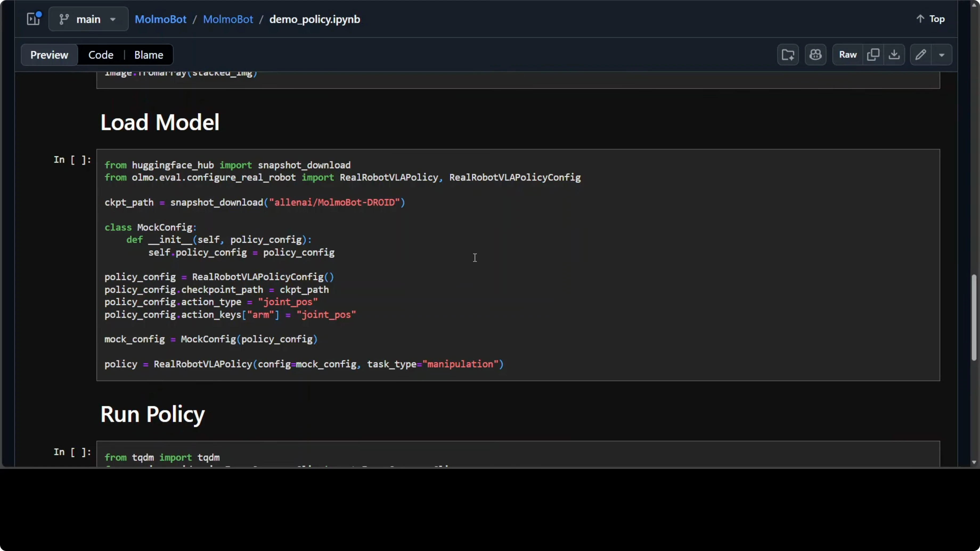This screenshot has width=980, height=551.
Task: Download the raw file icon
Action: pyautogui.click(x=894, y=55)
